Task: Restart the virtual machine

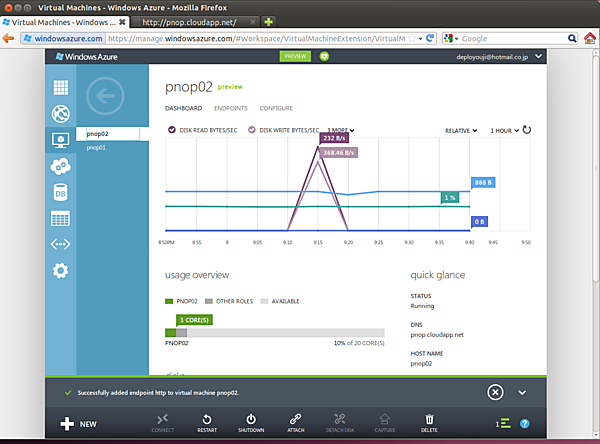Action: (x=207, y=423)
